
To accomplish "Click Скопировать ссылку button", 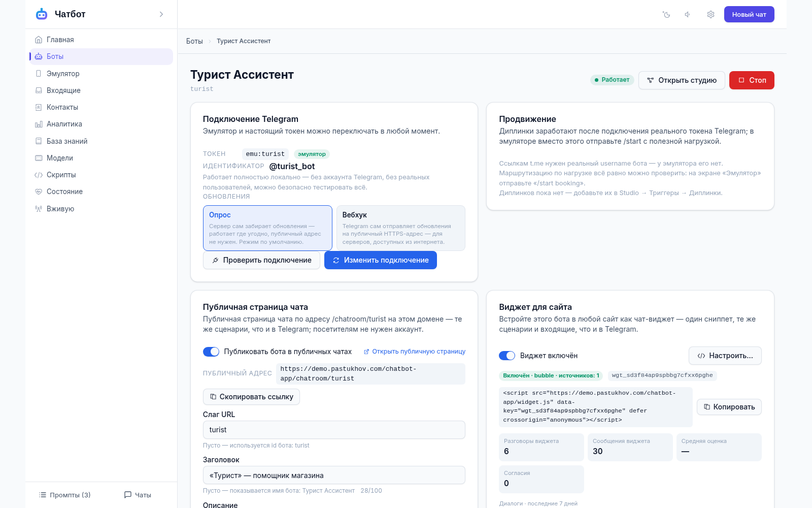I will click(251, 397).
